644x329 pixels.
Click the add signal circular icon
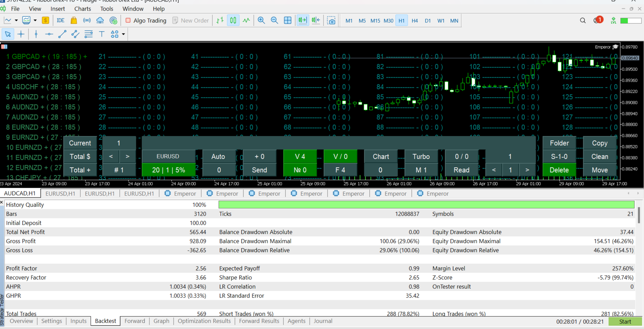[x=114, y=21]
